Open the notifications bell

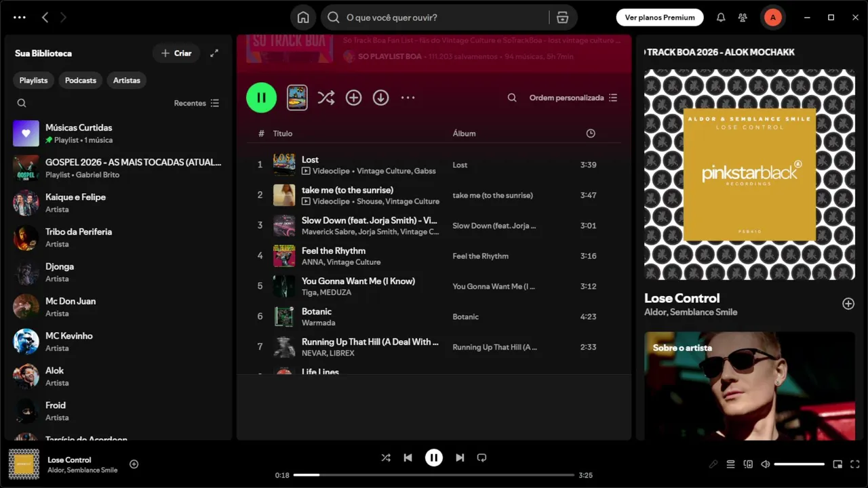coord(721,18)
